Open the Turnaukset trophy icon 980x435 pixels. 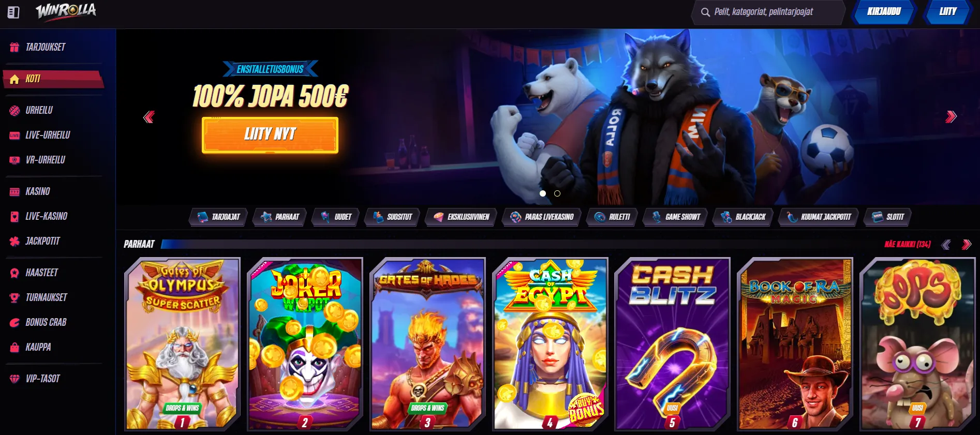click(14, 297)
